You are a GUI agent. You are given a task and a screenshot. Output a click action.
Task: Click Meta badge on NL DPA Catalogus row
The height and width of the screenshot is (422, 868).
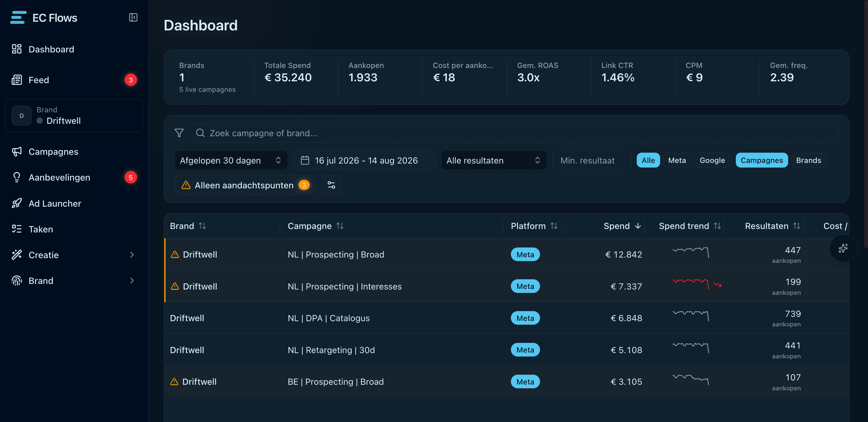pyautogui.click(x=525, y=318)
